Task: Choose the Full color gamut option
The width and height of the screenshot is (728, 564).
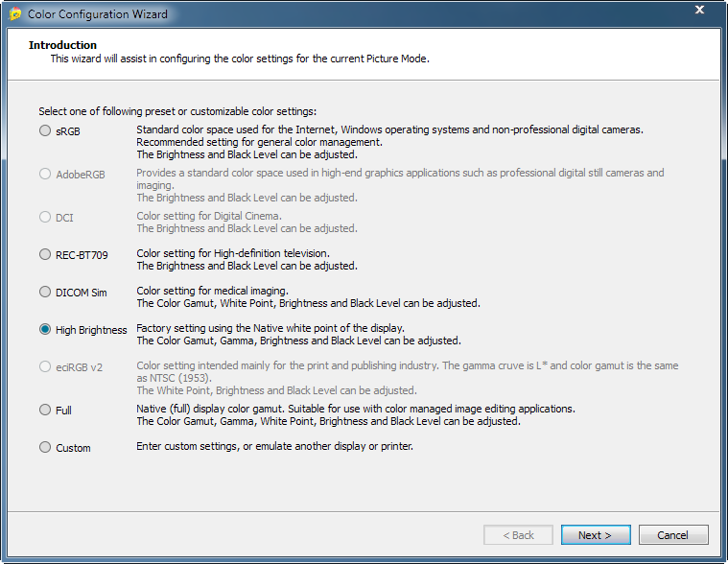Action: [x=45, y=410]
